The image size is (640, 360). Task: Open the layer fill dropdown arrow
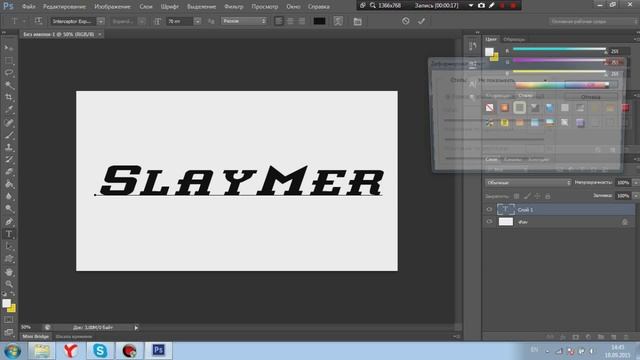(x=635, y=196)
